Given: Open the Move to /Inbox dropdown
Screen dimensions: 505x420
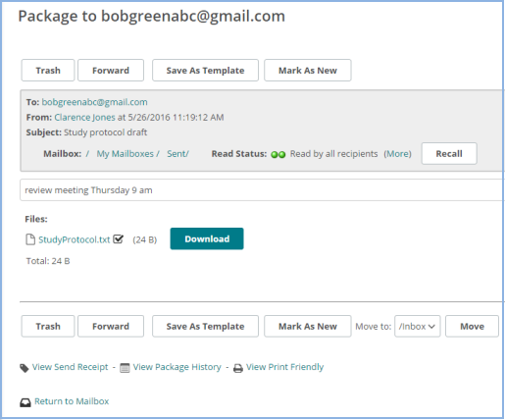Looking at the screenshot, I should (418, 326).
